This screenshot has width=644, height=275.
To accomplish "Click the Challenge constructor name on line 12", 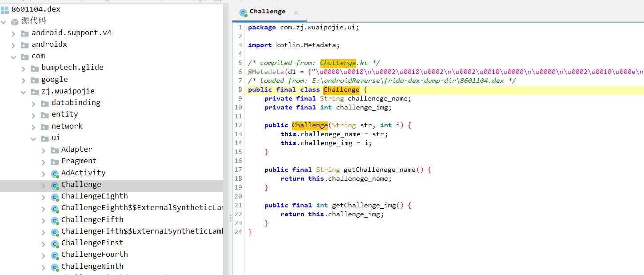I will tap(309, 125).
